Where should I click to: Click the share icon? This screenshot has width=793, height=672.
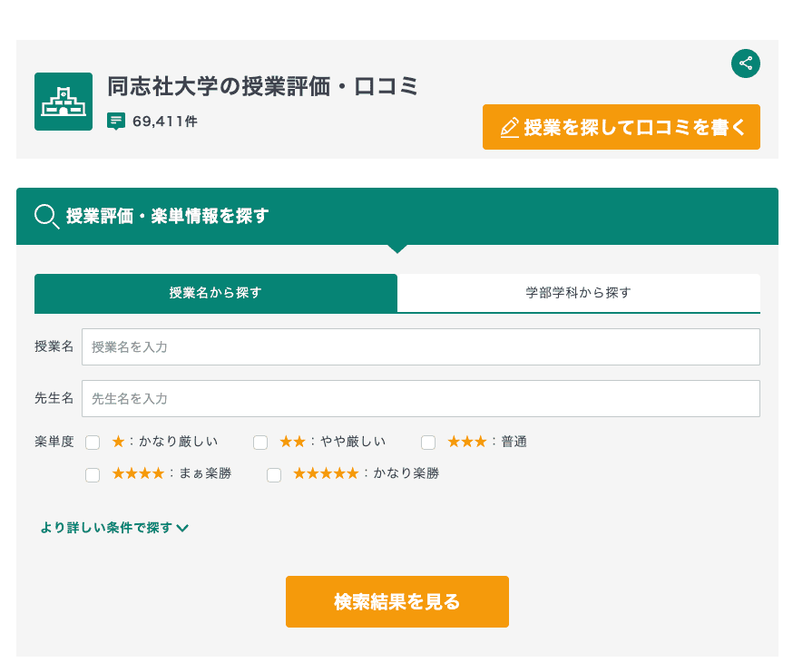point(745,63)
